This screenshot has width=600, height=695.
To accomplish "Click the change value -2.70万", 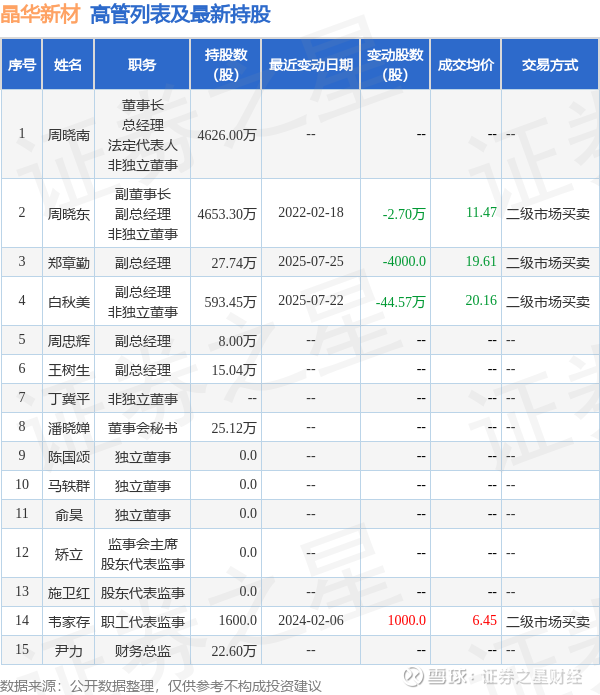I will [404, 214].
